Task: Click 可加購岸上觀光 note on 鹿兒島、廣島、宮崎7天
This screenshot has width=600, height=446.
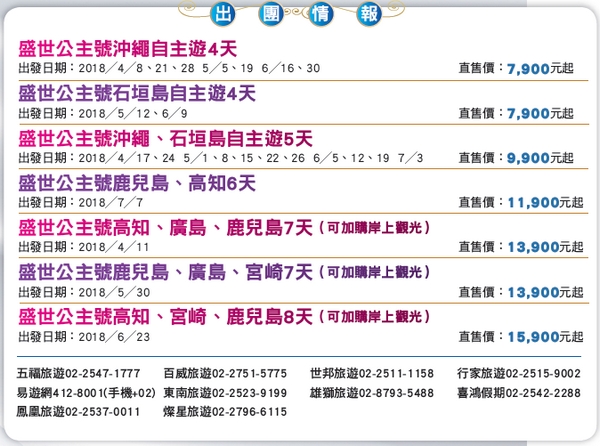Action: tap(375, 272)
